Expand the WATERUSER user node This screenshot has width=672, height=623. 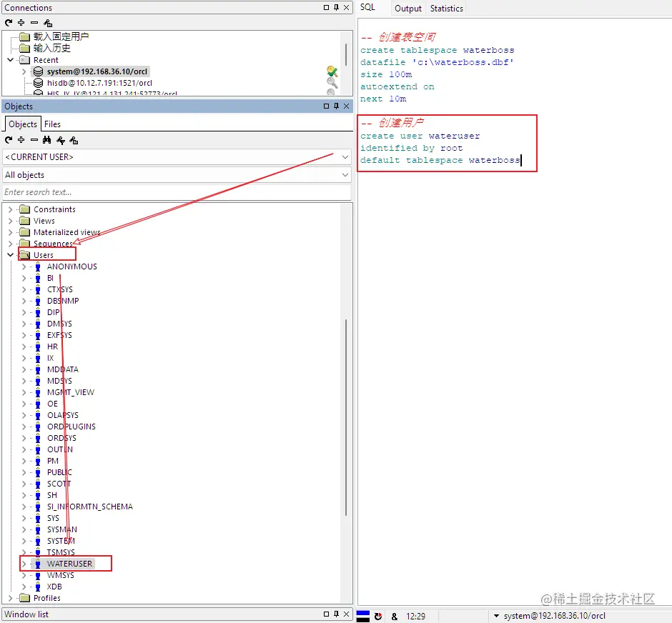(24, 564)
